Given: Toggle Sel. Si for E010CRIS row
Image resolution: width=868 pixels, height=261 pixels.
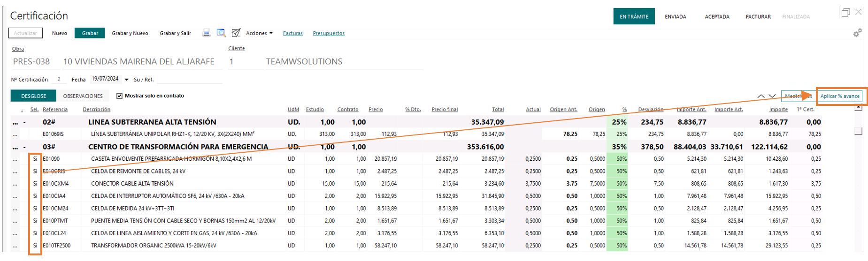Looking at the screenshot, I should coord(35,171).
